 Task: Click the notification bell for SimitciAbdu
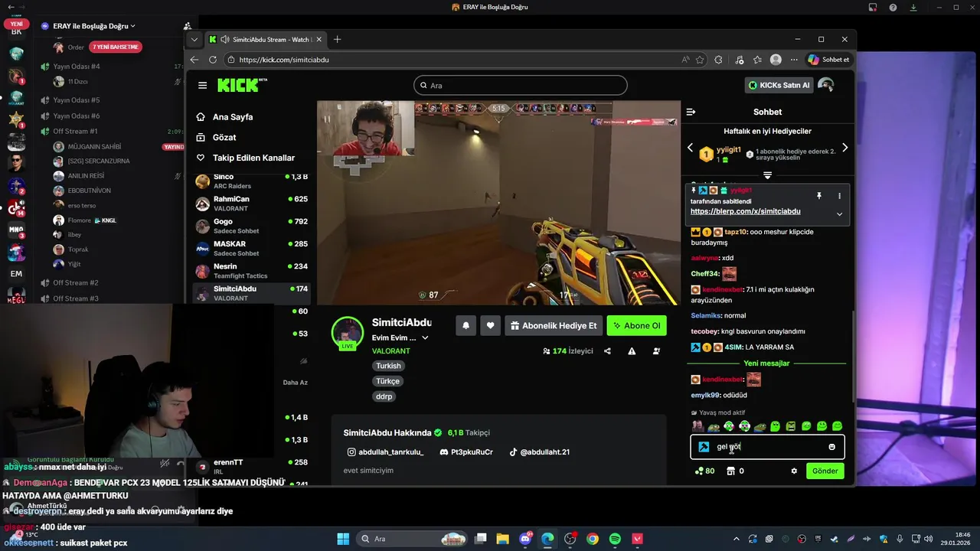pyautogui.click(x=465, y=325)
